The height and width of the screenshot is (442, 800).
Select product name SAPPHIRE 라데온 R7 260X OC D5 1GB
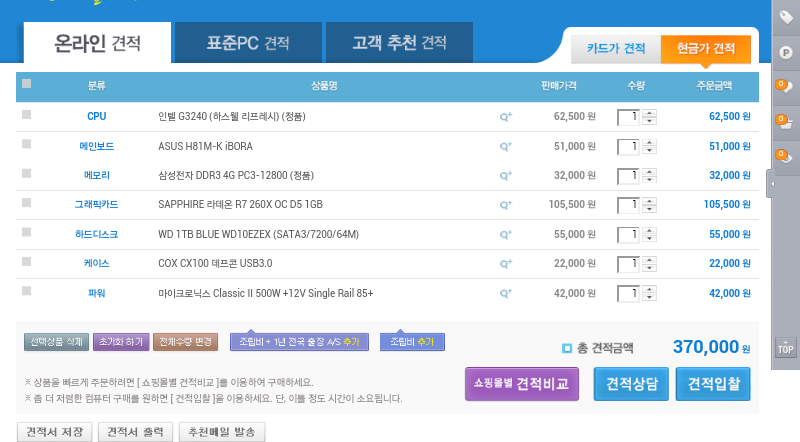coord(240,205)
